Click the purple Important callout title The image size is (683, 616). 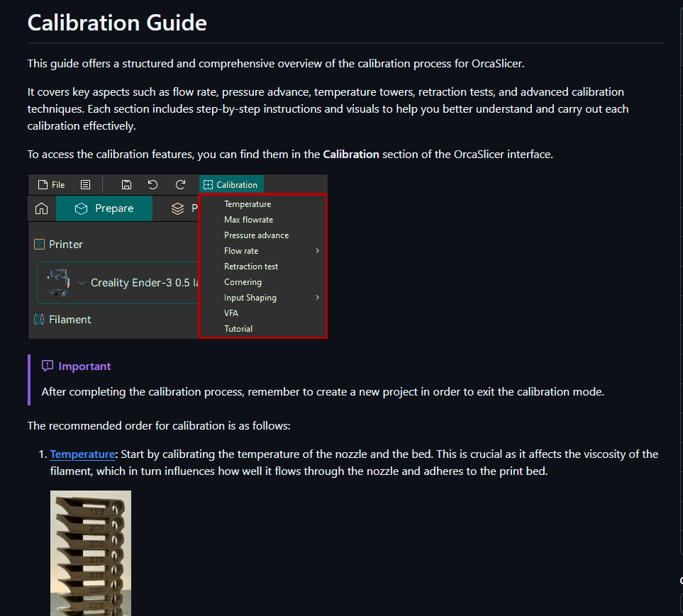tap(84, 366)
